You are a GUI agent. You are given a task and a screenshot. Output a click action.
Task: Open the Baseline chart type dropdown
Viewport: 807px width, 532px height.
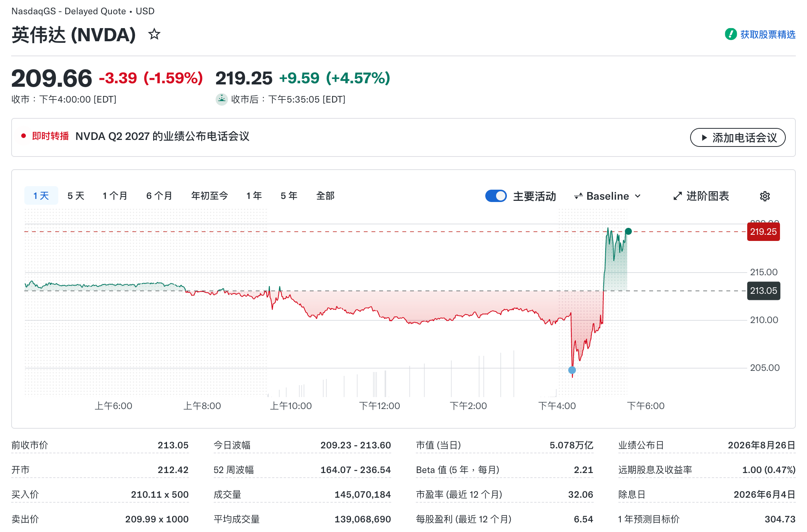pyautogui.click(x=608, y=196)
